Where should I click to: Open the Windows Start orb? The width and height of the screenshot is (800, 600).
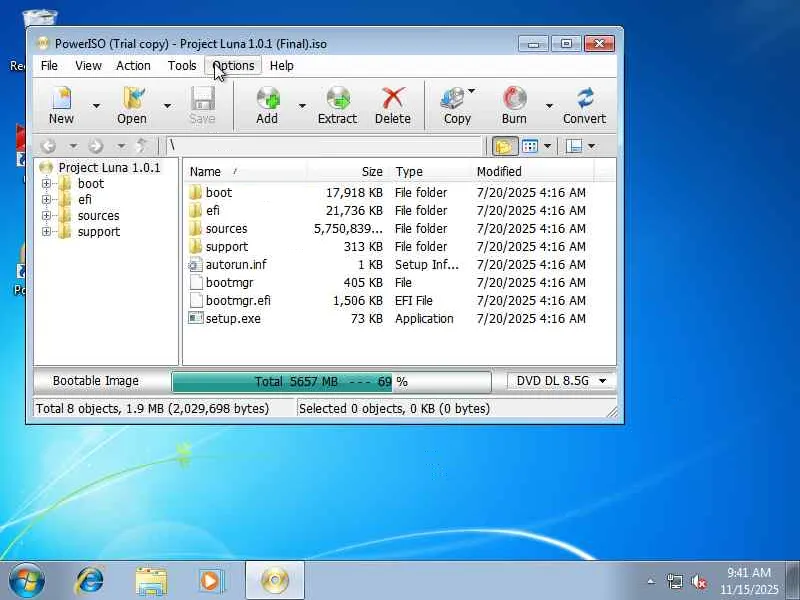[x=27, y=581]
